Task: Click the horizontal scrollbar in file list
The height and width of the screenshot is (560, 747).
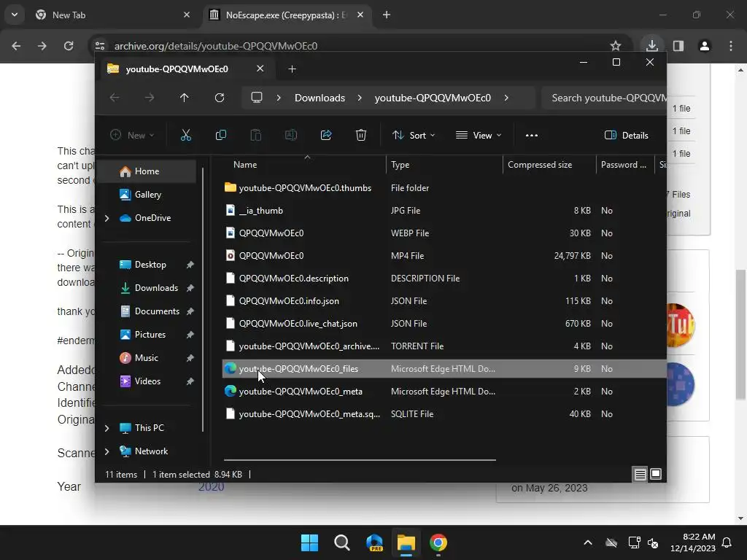Action: [x=360, y=460]
